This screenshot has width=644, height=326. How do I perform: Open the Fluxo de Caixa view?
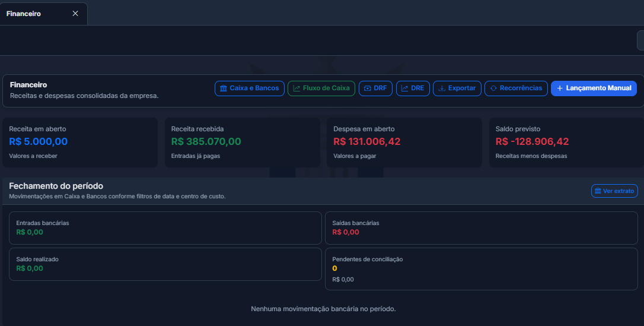tap(321, 88)
